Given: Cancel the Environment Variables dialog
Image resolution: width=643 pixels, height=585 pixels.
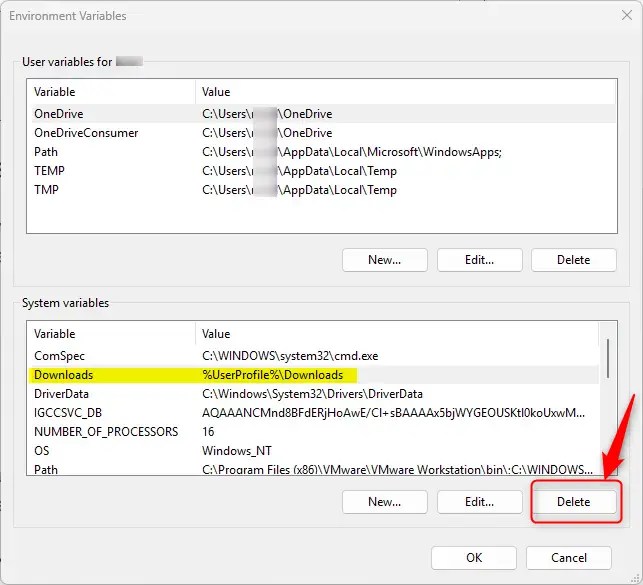Looking at the screenshot, I should 569,557.
